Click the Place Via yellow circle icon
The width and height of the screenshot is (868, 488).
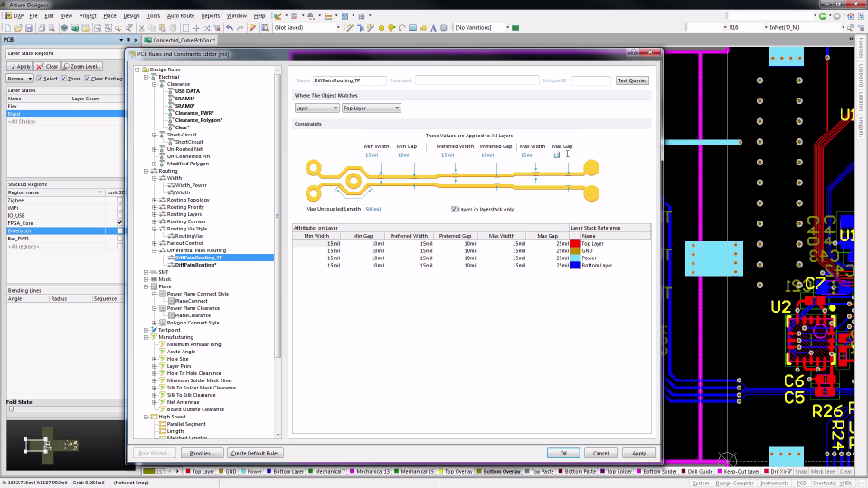click(x=382, y=28)
